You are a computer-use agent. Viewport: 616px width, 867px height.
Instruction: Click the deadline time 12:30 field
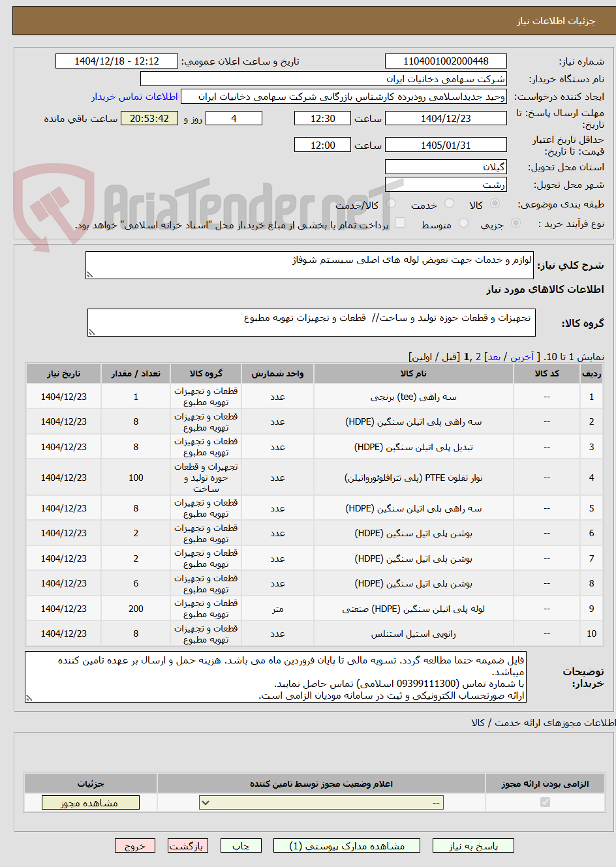pyautogui.click(x=322, y=119)
